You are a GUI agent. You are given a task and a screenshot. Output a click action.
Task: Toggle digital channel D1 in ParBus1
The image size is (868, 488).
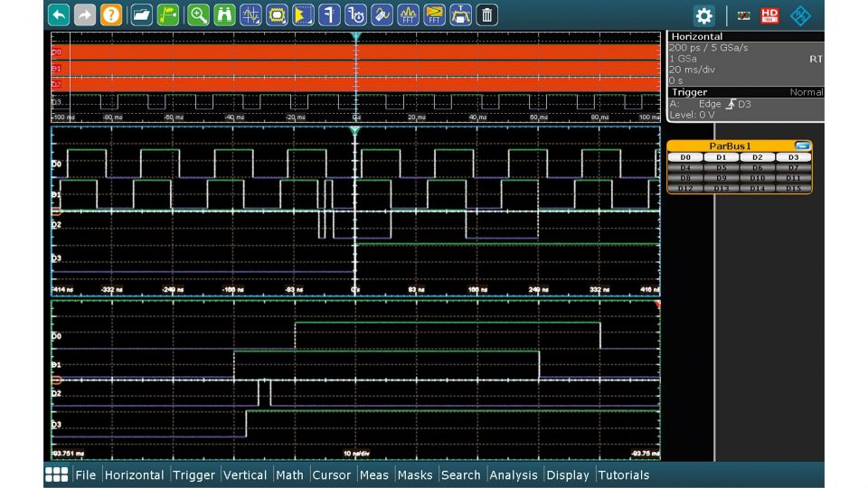[x=722, y=157]
